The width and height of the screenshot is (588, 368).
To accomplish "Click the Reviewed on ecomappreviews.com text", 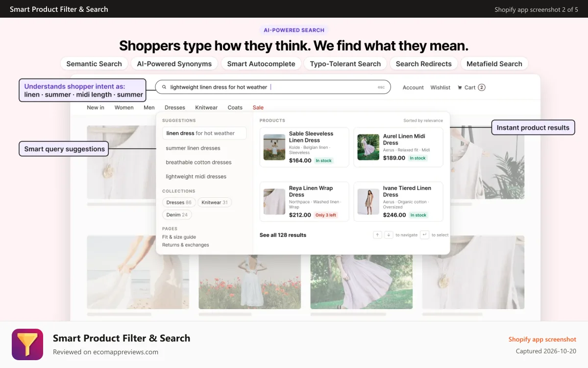I will tap(105, 352).
